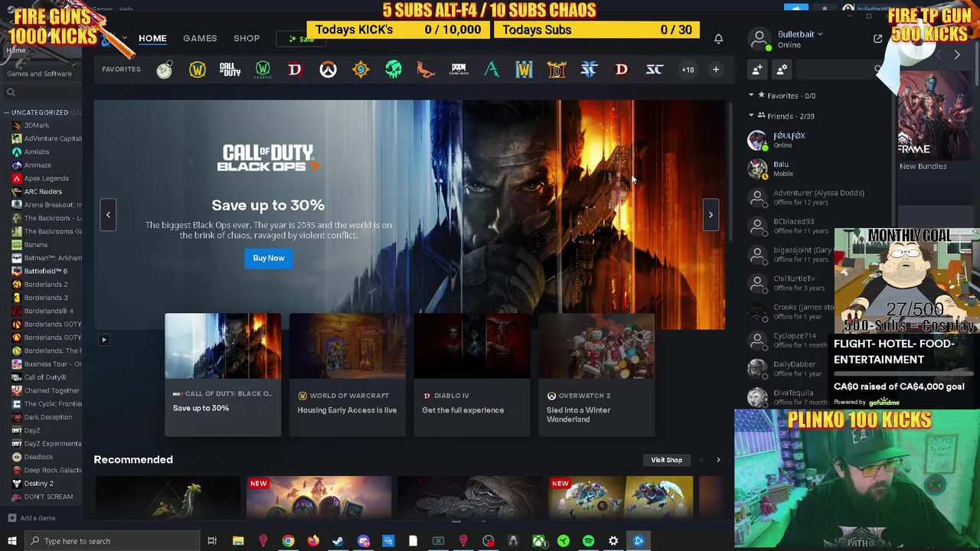The height and width of the screenshot is (551, 980).
Task: Select Call of Duty: Black Ops card
Action: [223, 374]
